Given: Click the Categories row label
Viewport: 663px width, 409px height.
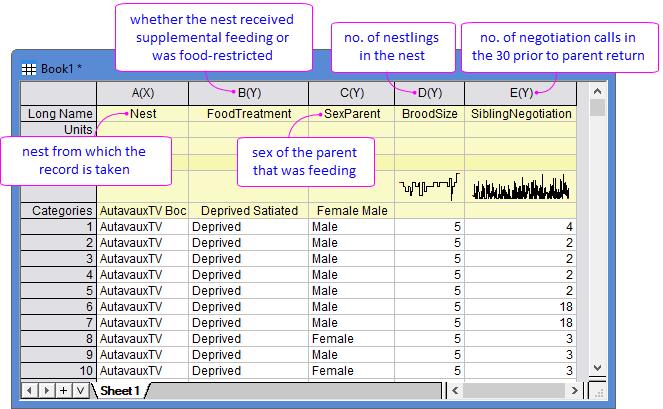Looking at the screenshot, I should coord(59,211).
